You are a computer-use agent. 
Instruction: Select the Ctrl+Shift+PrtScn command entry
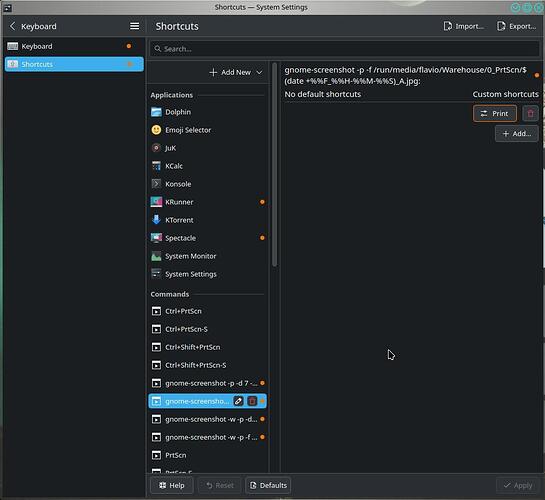[x=208, y=347]
